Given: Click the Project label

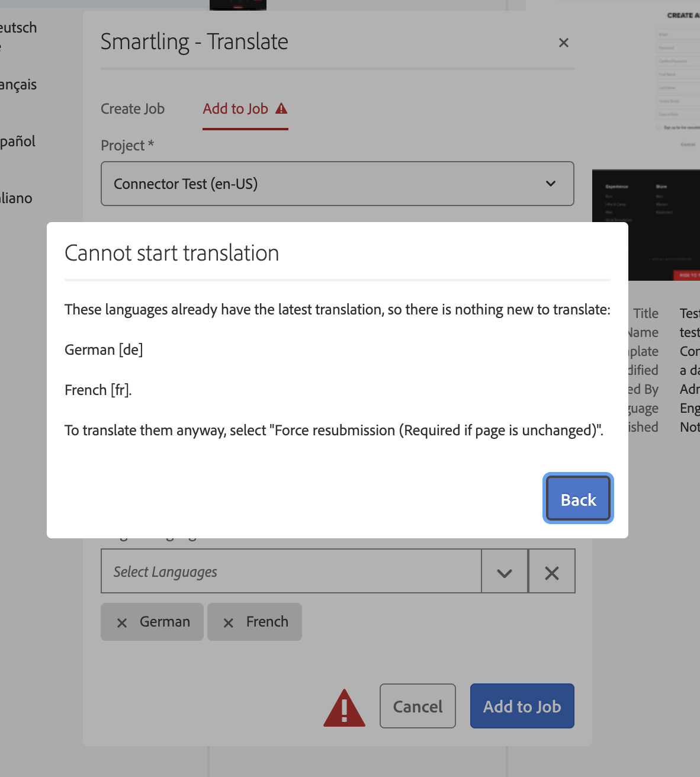Looking at the screenshot, I should coord(127,145).
